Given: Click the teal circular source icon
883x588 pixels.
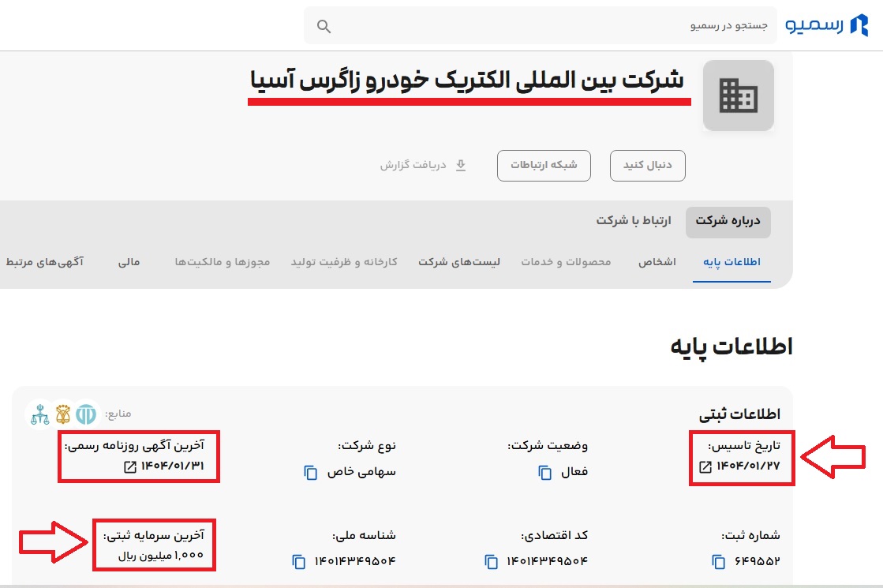Looking at the screenshot, I should 86,414.
